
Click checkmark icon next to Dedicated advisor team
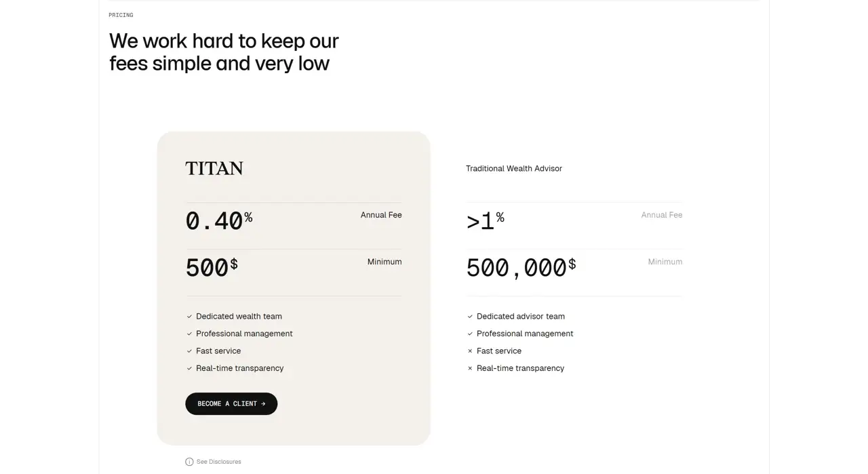(470, 317)
